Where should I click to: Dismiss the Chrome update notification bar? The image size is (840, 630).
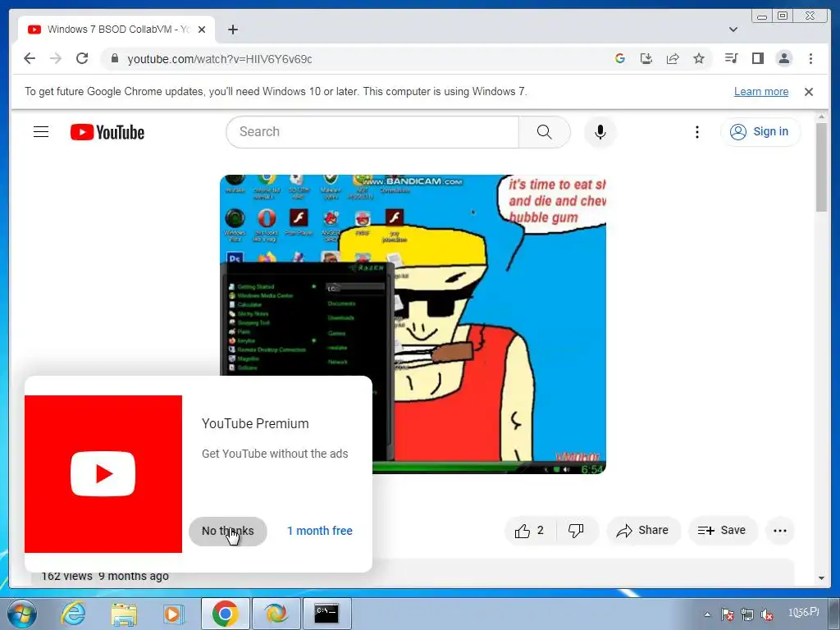pyautogui.click(x=809, y=92)
